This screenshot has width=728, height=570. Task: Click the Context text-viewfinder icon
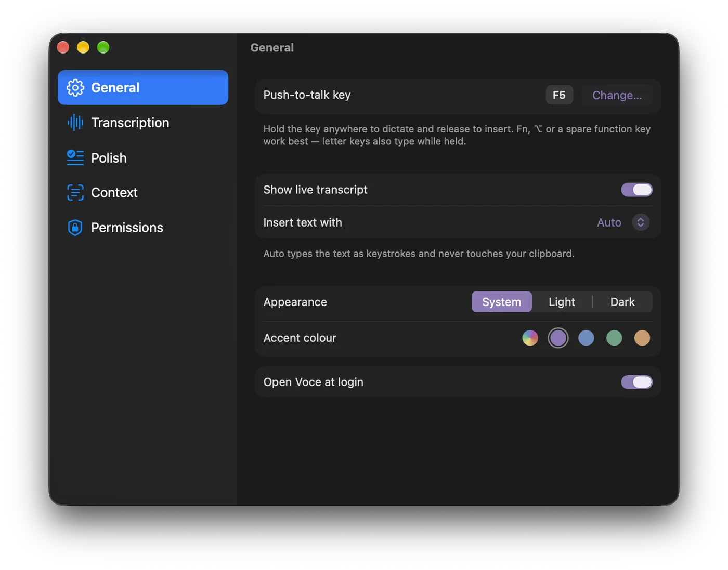click(x=75, y=192)
